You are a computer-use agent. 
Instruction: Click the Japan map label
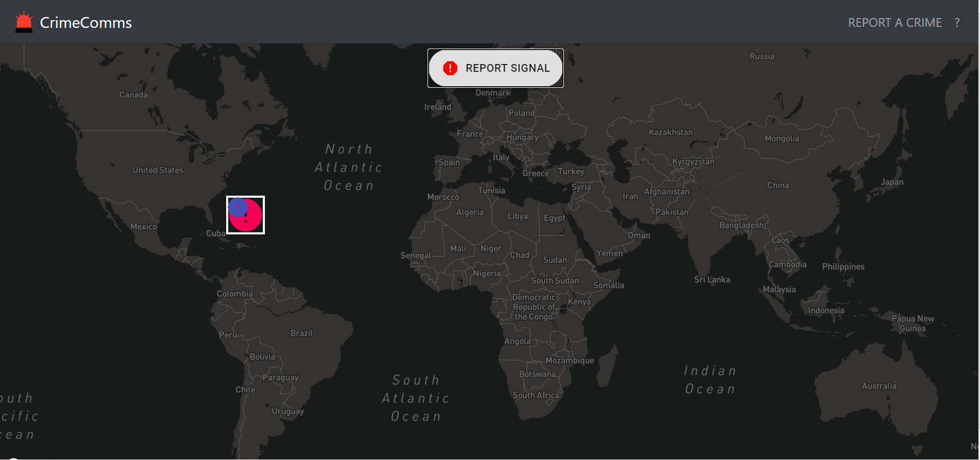(892, 182)
